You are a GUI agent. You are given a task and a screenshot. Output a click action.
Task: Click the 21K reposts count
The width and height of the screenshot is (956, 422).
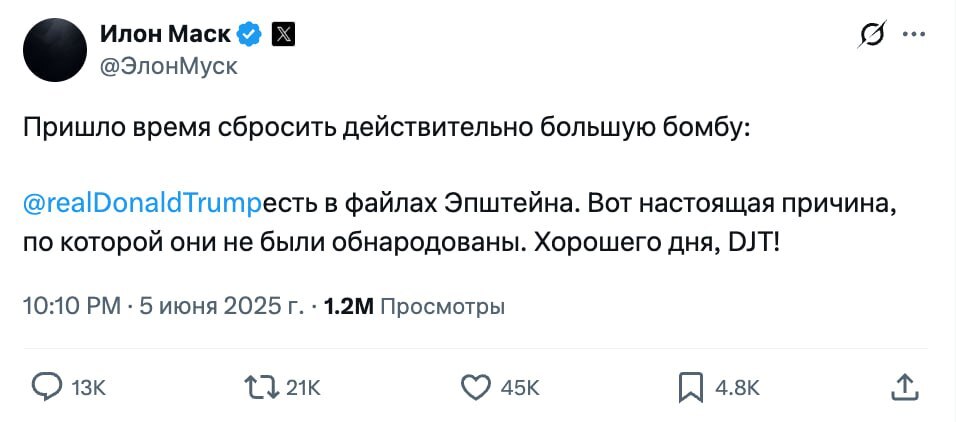pyautogui.click(x=303, y=388)
